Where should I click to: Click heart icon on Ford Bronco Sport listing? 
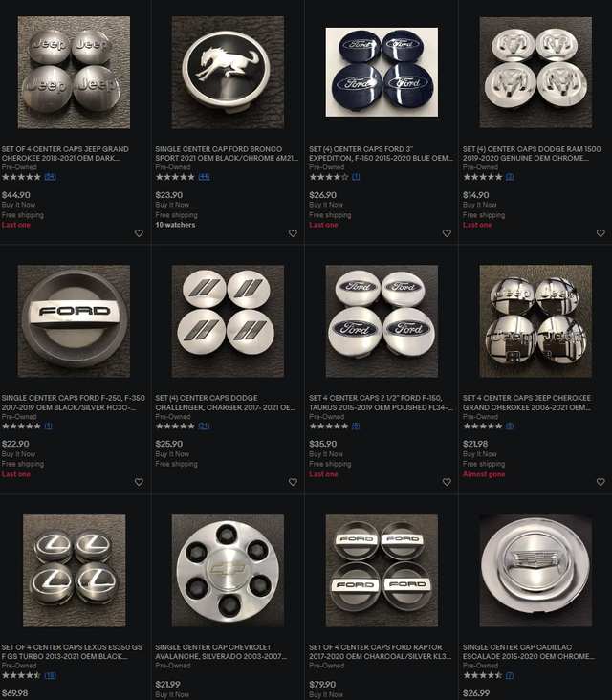tap(293, 233)
